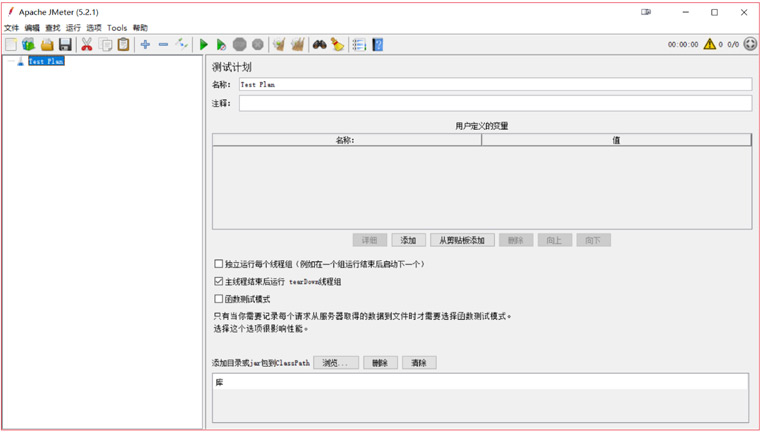Screen dimensions: 760x432
Task: Click into the 注释 input field
Action: pos(495,103)
